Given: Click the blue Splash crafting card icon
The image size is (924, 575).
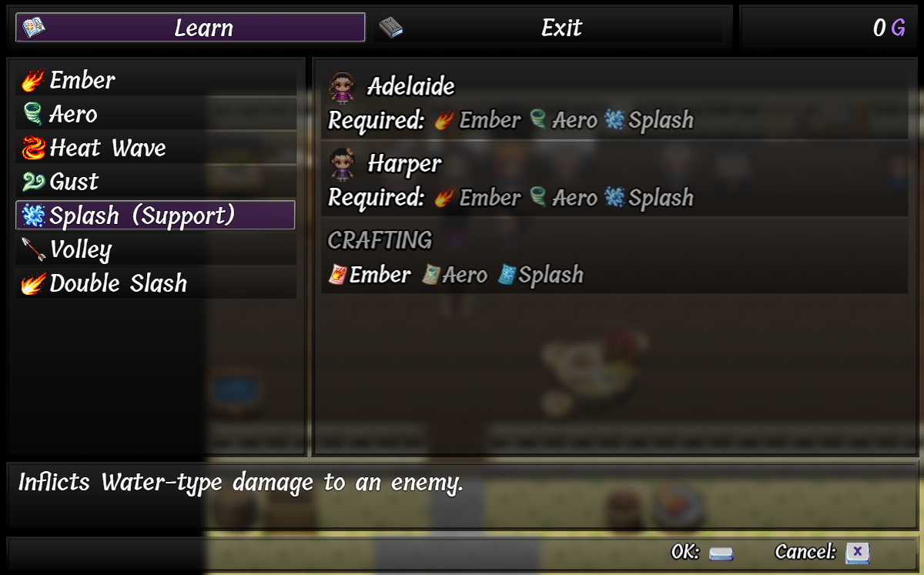Looking at the screenshot, I should click(506, 275).
